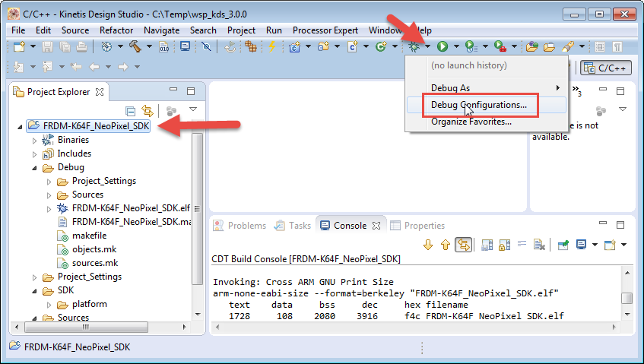The width and height of the screenshot is (644, 364).
Task: Click next error down arrow in Console
Action: [428, 244]
